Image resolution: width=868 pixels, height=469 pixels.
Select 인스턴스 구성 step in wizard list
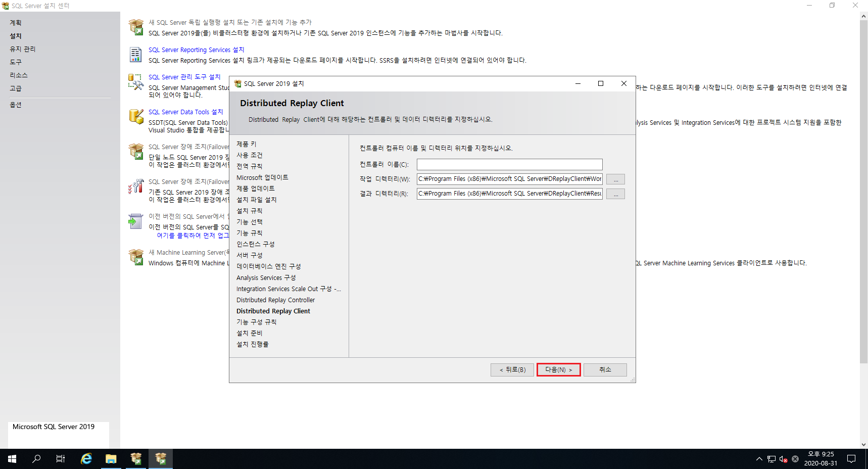coord(256,244)
